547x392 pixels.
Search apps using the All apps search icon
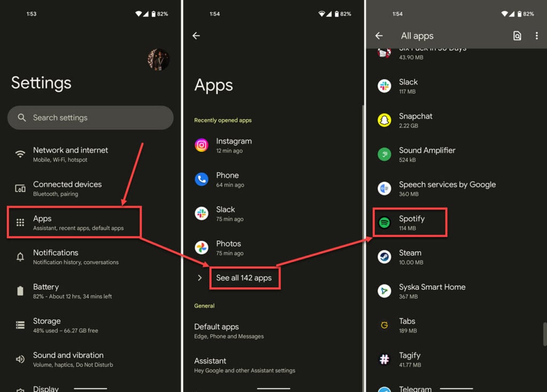(x=517, y=36)
